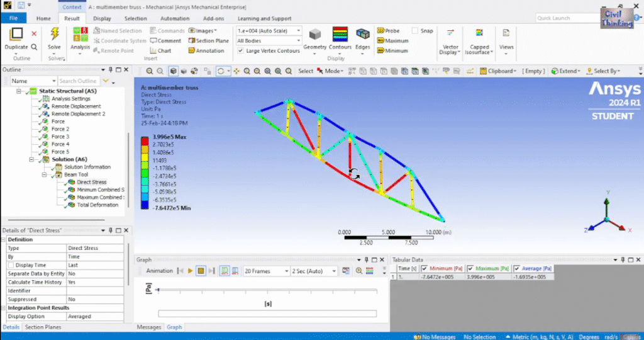Screen dimensions: 644x340
Task: Toggle the Display Time checkbox
Action: pyautogui.click(x=10, y=265)
